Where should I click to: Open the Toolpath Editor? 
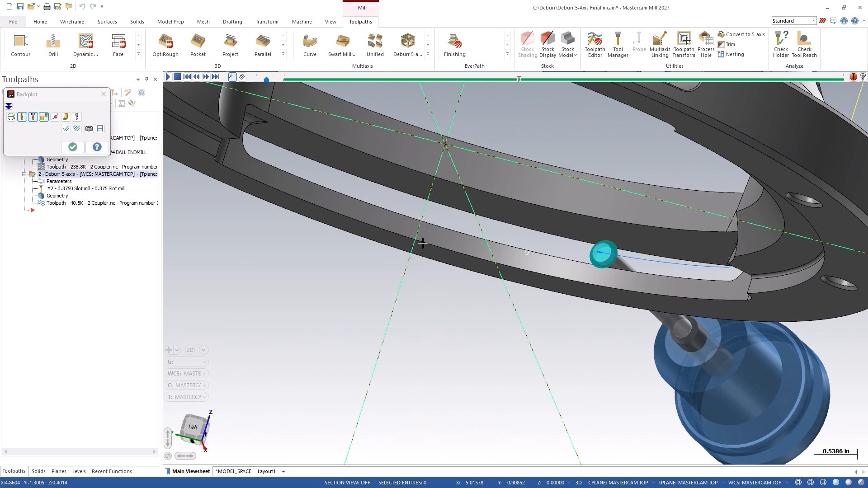coord(595,45)
